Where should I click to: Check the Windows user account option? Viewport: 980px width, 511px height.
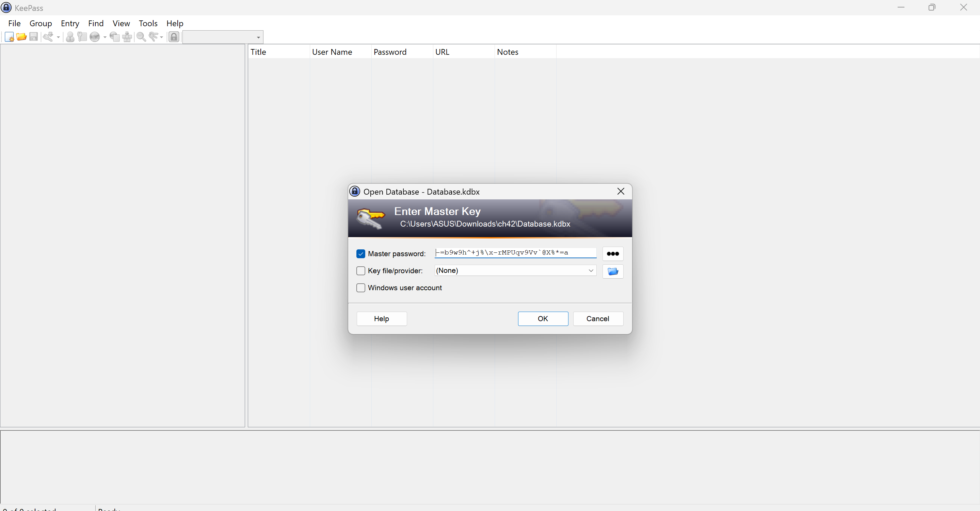(x=361, y=288)
